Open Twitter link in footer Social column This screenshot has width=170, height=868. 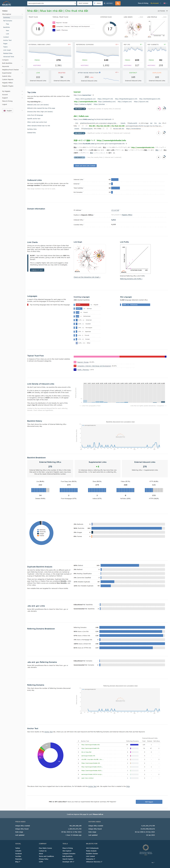point(18,848)
